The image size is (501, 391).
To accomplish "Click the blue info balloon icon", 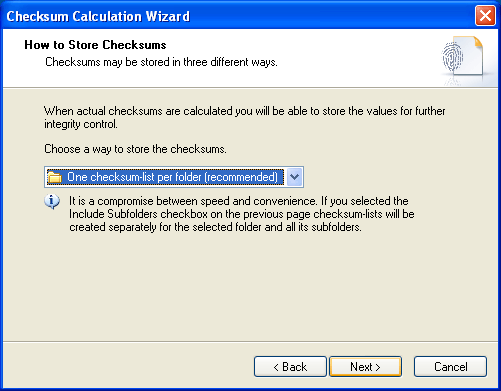I will click(x=52, y=202).
